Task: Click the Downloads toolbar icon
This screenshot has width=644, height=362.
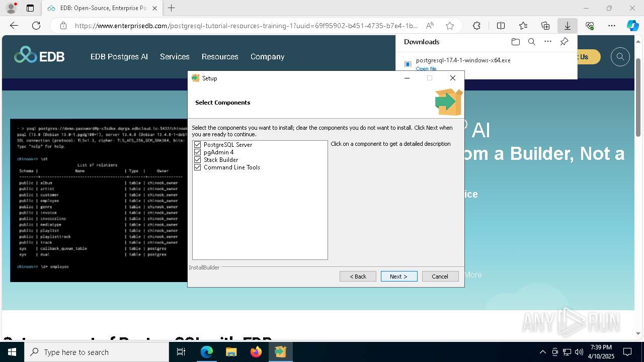Action: (x=567, y=26)
